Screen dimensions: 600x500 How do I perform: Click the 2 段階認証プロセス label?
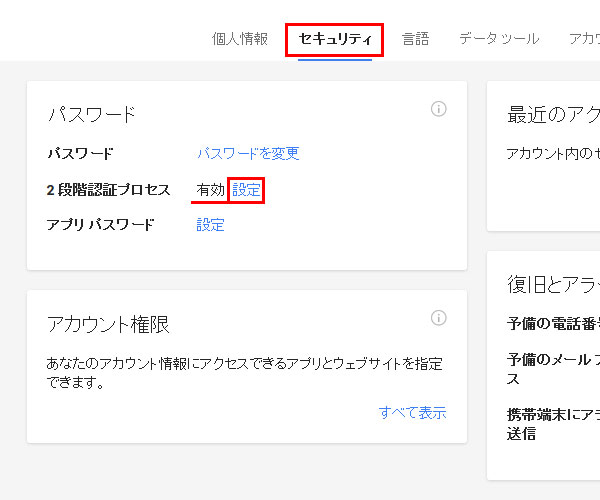point(108,190)
